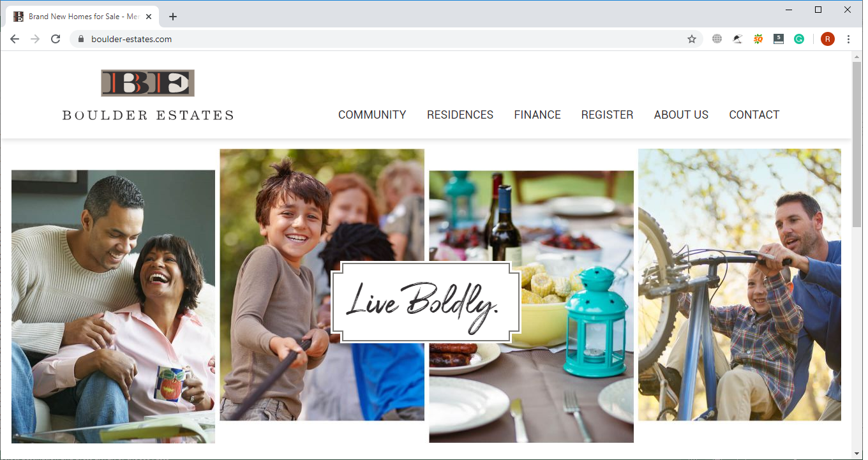Visit the ABOUT US page
This screenshot has height=460, width=868.
pos(681,115)
